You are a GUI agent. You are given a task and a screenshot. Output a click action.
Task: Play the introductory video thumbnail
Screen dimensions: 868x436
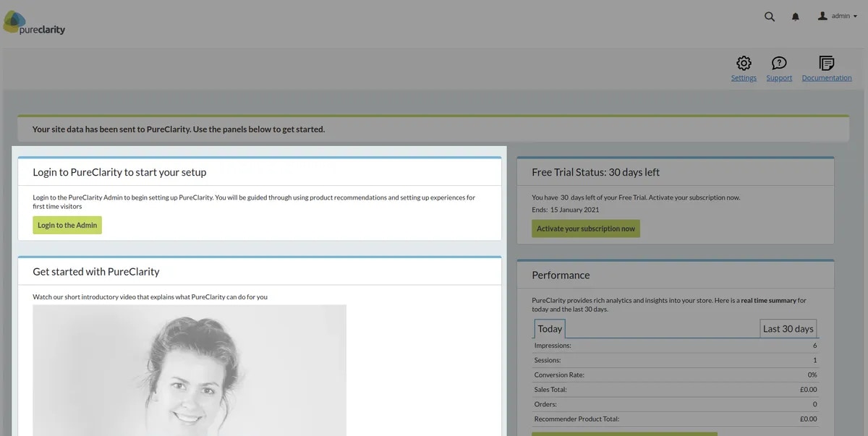(x=190, y=370)
